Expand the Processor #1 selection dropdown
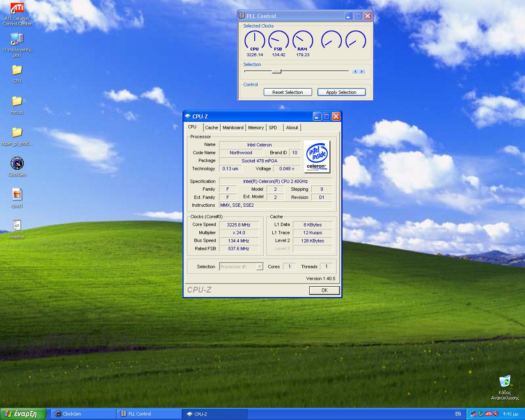This screenshot has height=420, width=525. 259,267
